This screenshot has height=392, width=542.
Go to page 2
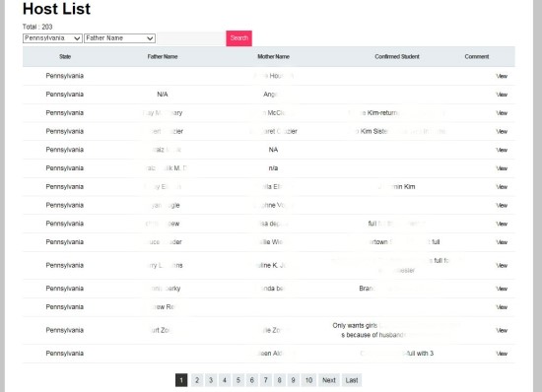pos(197,380)
